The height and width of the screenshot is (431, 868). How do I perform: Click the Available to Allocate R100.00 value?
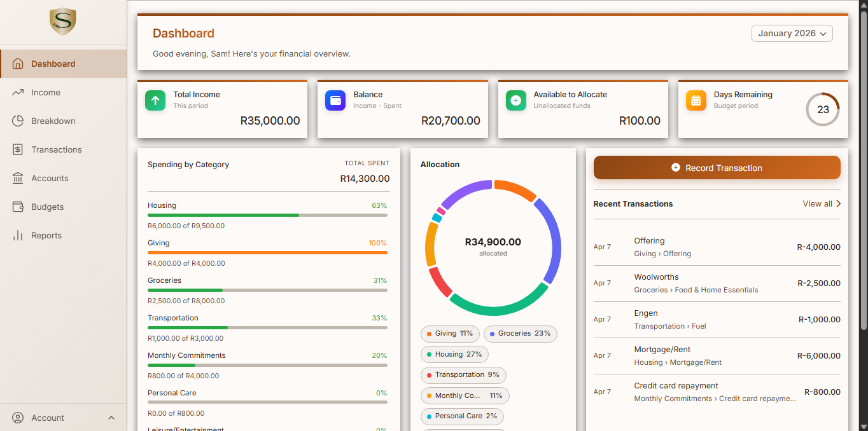tap(640, 121)
